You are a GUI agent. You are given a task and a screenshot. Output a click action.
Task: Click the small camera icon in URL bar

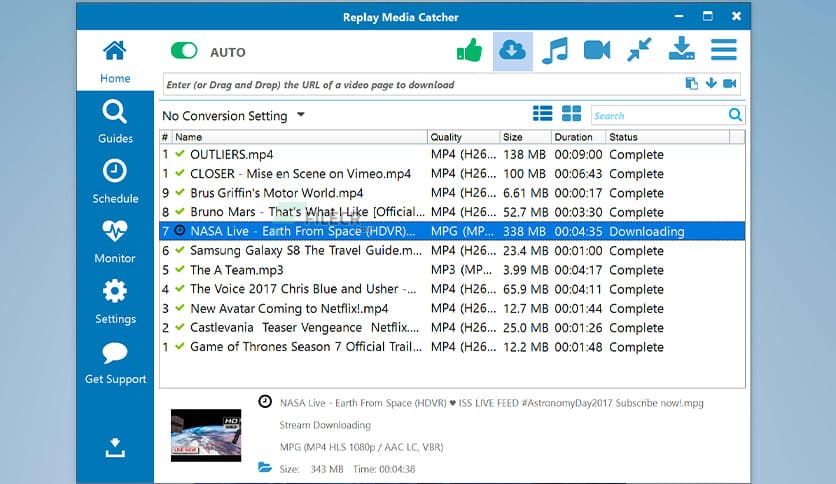coord(730,83)
